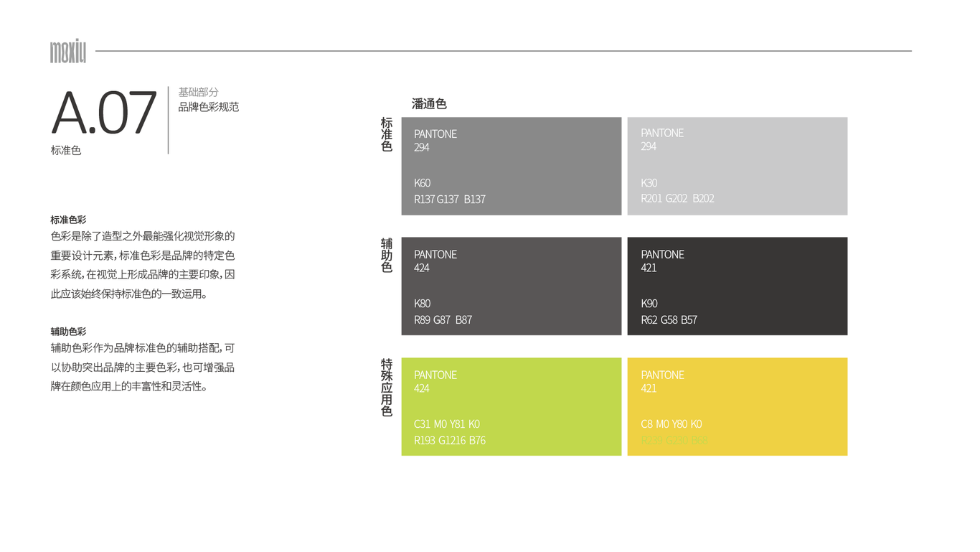Select the R201 G202 B202 value
Viewport: 980px width, 552px height.
(677, 199)
